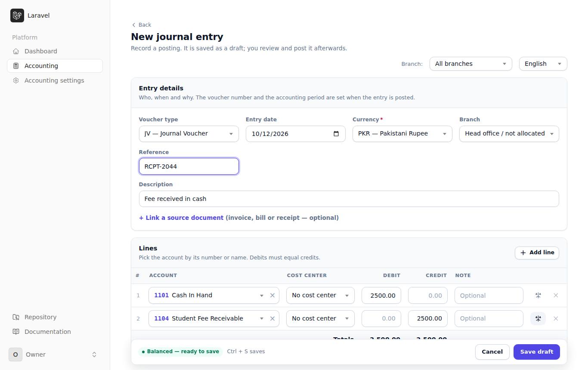The width and height of the screenshot is (588, 370).
Task: Remove line 1 with the X icon
Action: 556,296
